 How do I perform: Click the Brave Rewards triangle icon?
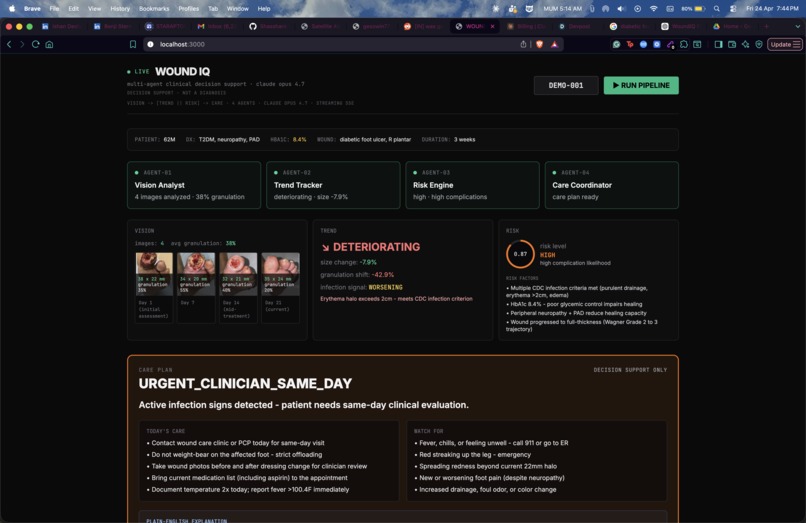pyautogui.click(x=554, y=44)
